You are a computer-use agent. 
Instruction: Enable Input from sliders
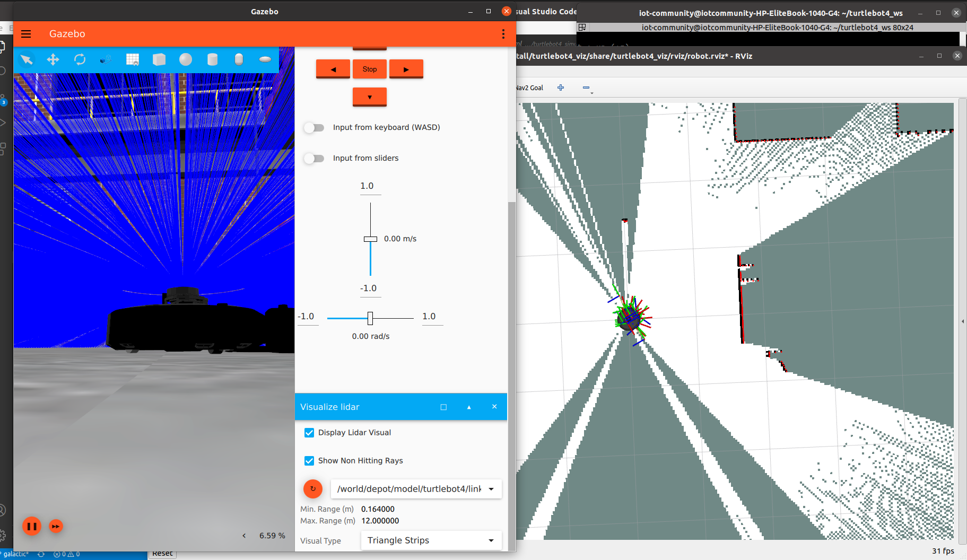314,158
